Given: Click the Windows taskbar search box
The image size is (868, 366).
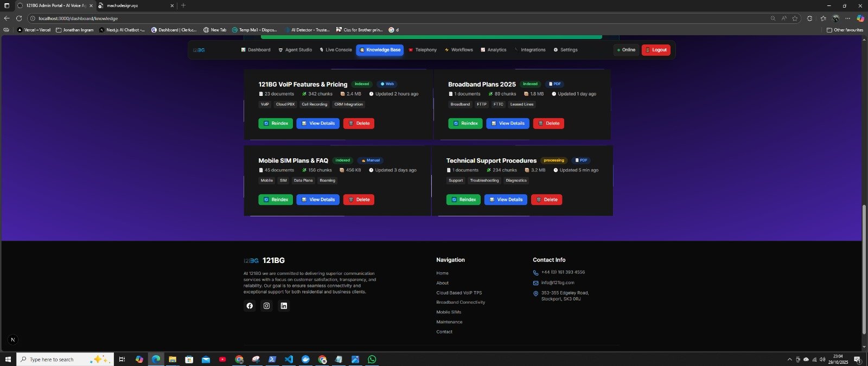Looking at the screenshot, I should click(x=65, y=359).
